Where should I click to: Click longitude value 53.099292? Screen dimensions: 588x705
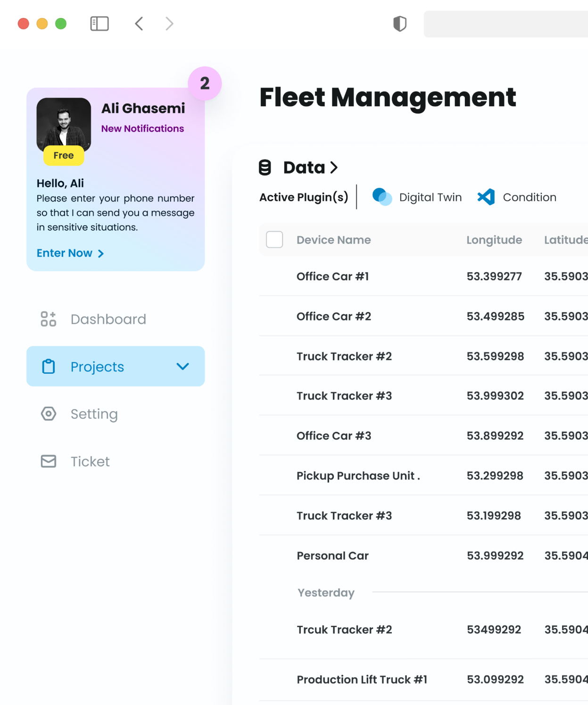(495, 680)
